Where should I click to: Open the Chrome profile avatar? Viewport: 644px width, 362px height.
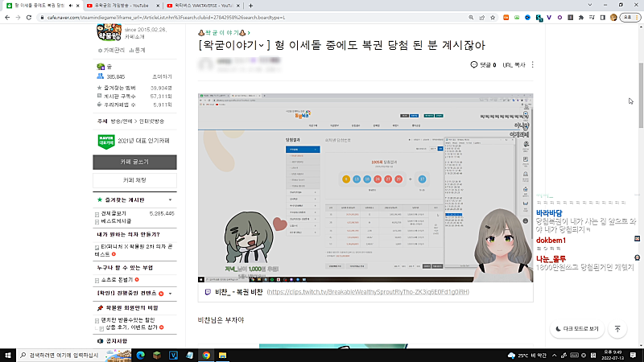(x=613, y=17)
